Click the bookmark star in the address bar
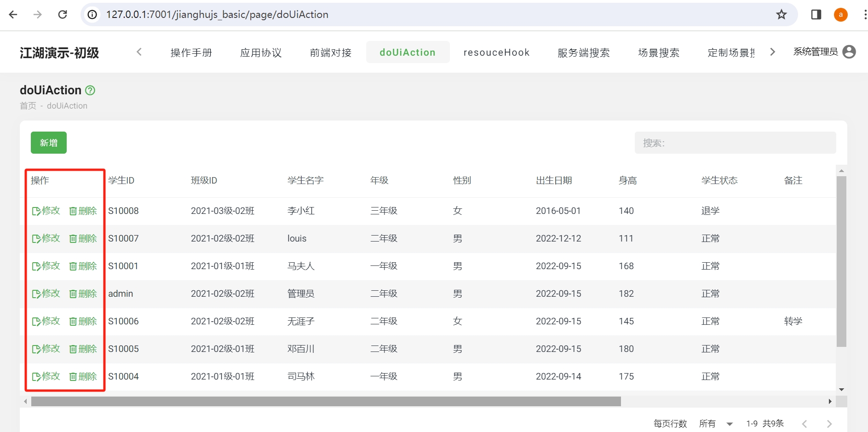 pyautogui.click(x=782, y=14)
